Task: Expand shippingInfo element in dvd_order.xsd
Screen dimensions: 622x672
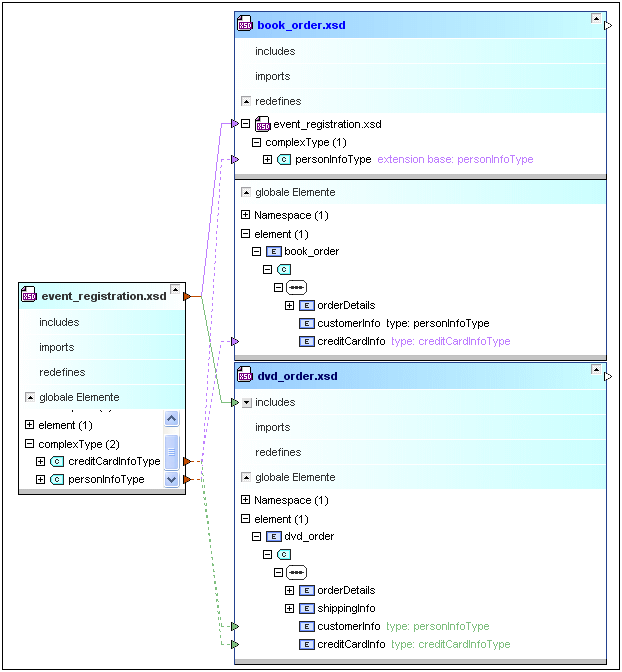Action: (290, 609)
